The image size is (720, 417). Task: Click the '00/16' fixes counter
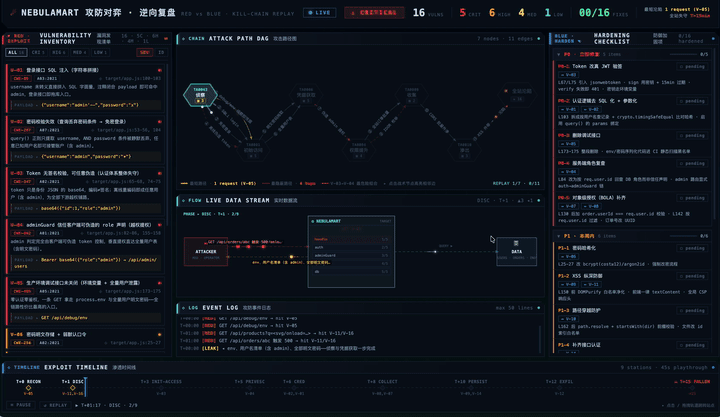coord(594,13)
